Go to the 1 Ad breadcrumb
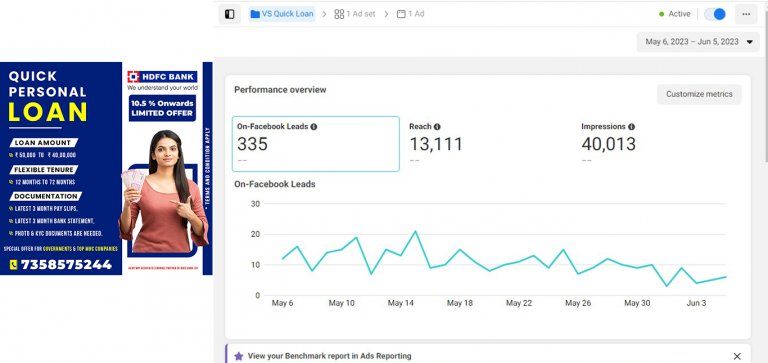Screen dimensions: 768x363 coord(410,14)
